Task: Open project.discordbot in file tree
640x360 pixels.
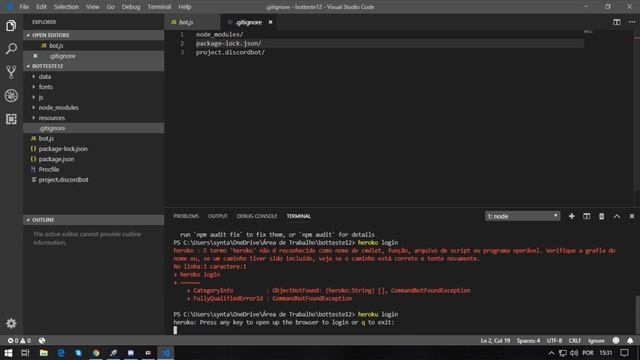Action: click(x=94, y=180)
